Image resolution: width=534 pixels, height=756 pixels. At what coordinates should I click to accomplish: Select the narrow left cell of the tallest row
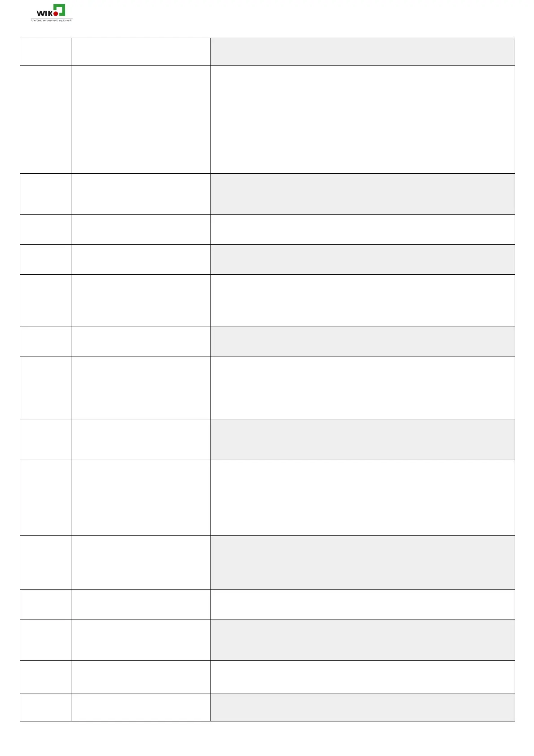pyautogui.click(x=45, y=119)
